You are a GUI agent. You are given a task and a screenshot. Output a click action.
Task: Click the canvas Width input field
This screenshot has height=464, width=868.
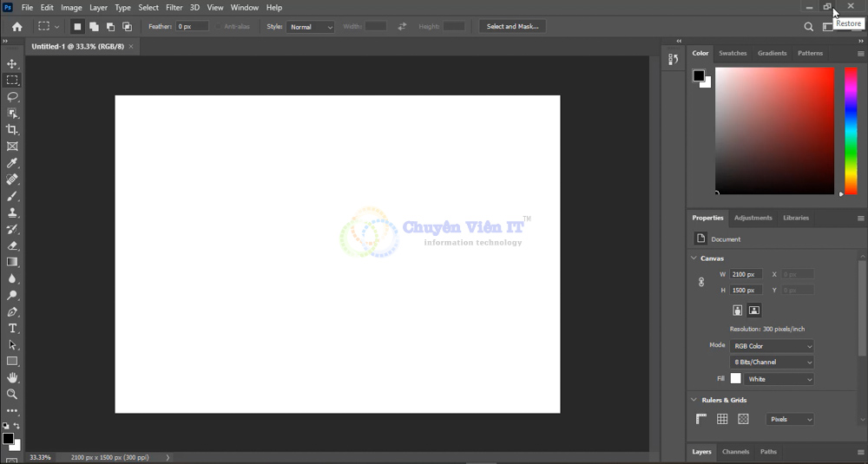click(x=746, y=274)
